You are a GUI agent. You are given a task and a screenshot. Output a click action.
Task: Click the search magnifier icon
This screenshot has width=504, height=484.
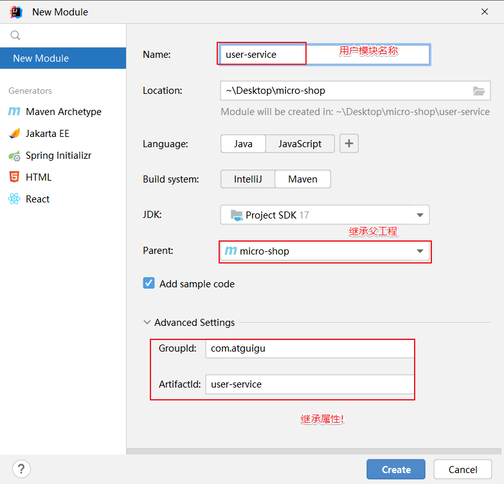tap(15, 35)
